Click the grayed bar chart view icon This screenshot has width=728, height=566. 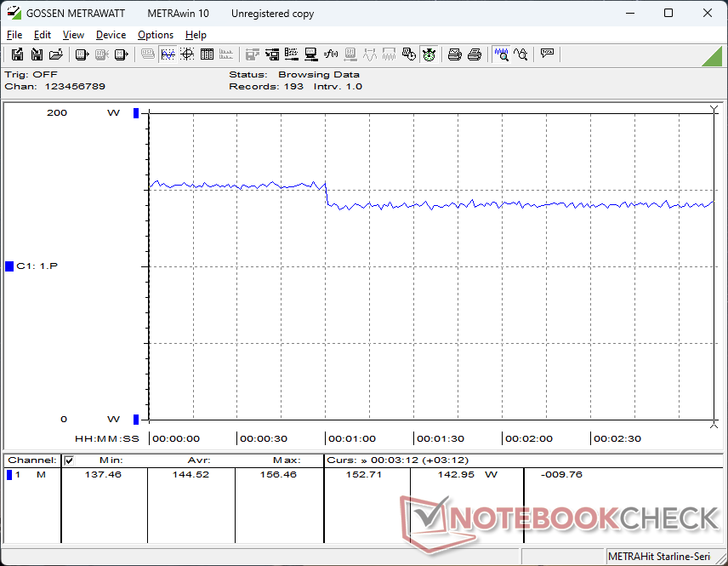tap(226, 54)
